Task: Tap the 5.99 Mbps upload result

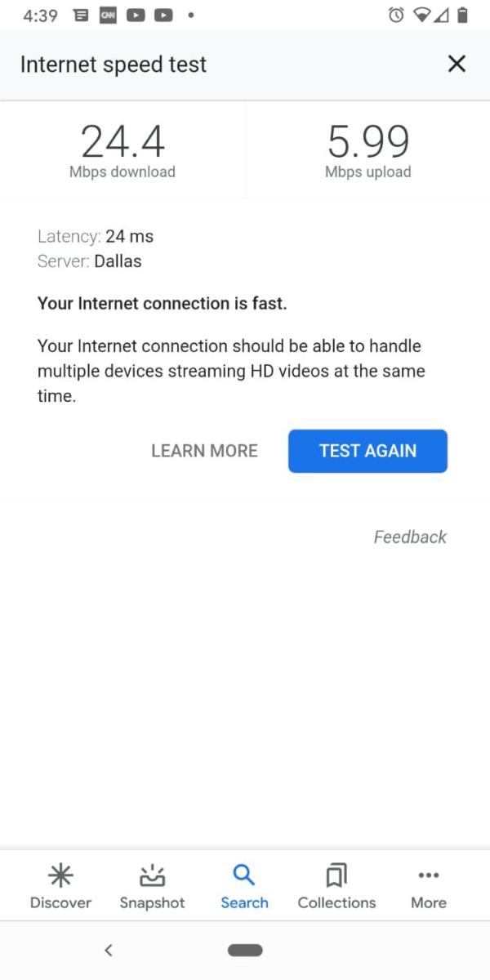Action: tap(367, 150)
